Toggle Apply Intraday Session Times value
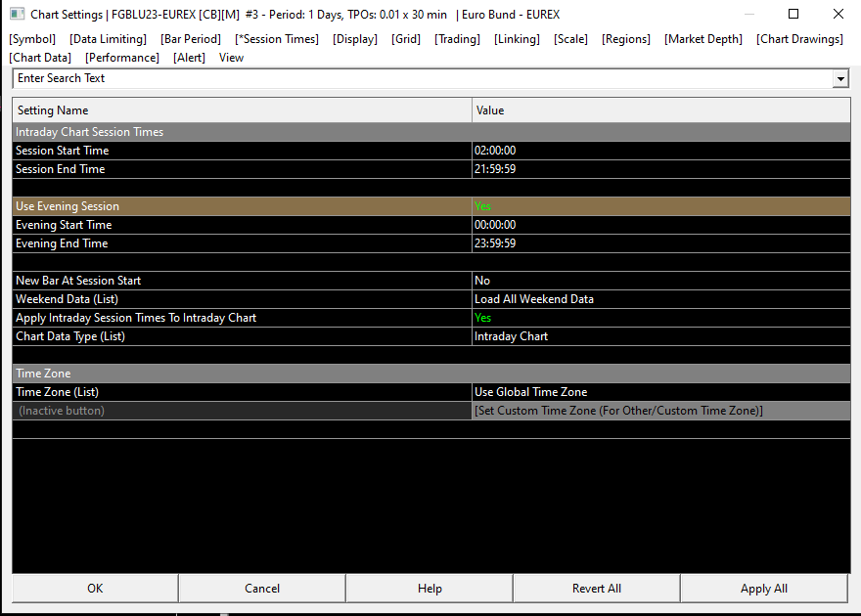The height and width of the screenshot is (616, 861). [x=660, y=318]
